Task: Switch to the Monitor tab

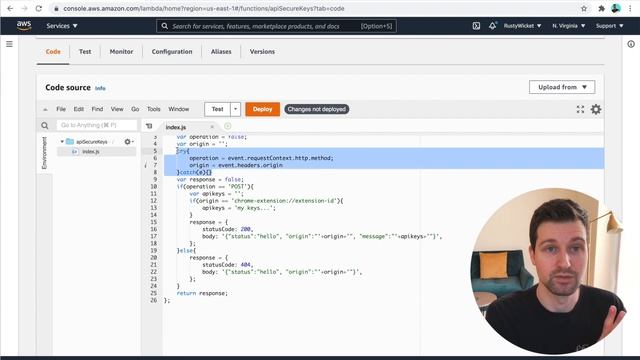Action: point(121,52)
